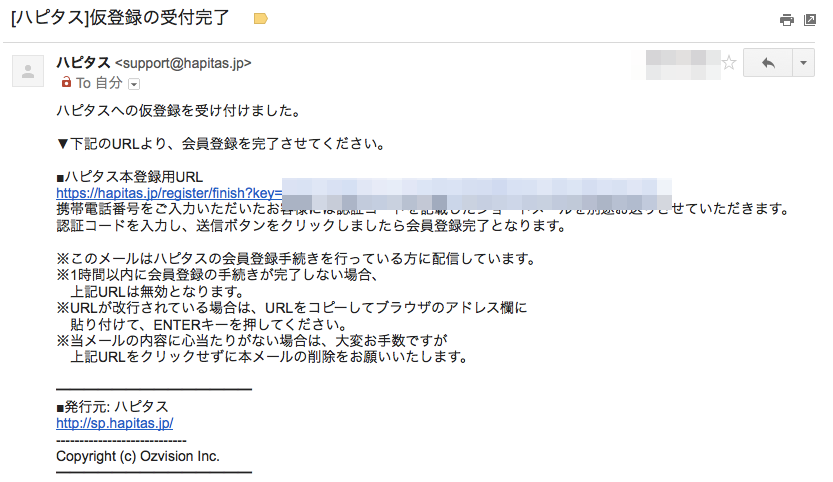The height and width of the screenshot is (482, 833).
Task: Open the email in a new window
Action: 810,20
